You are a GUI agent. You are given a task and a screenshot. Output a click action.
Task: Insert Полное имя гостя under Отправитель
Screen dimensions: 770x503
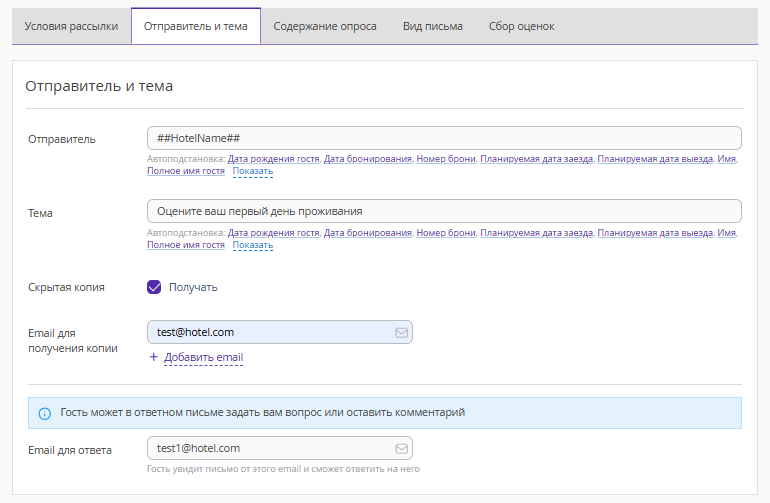[186, 171]
